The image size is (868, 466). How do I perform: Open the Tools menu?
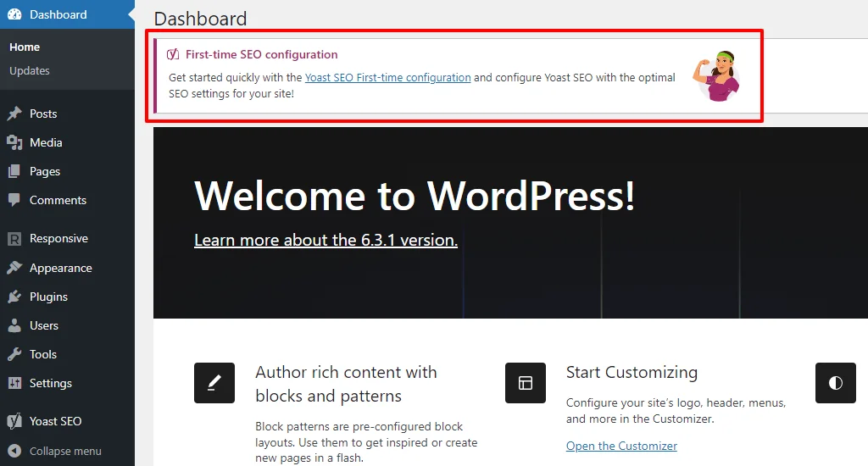point(67,354)
